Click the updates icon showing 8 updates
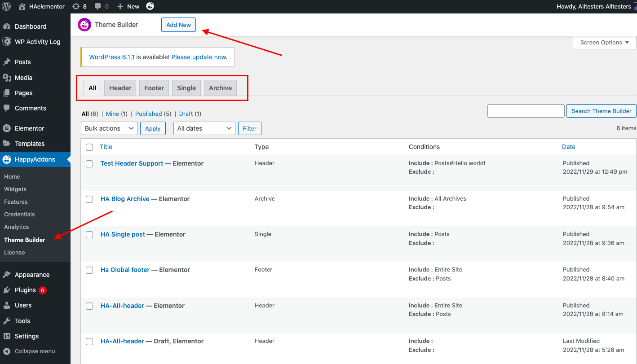637x364 pixels. click(80, 6)
